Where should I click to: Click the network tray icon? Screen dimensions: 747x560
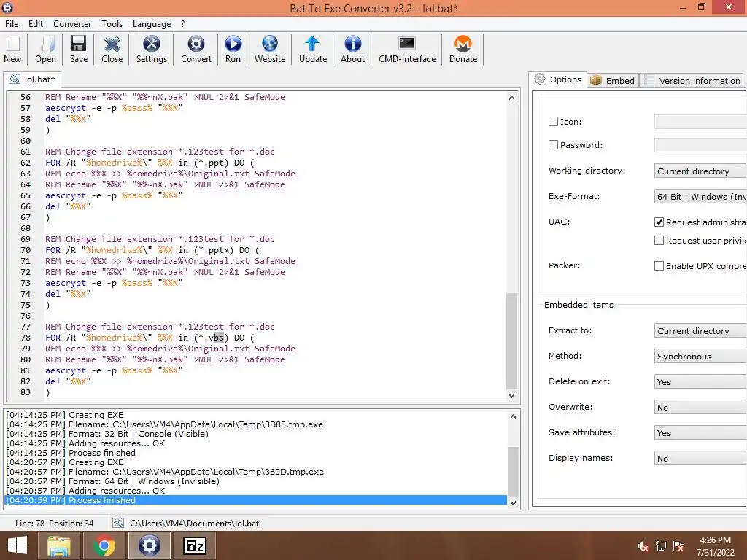[661, 546]
